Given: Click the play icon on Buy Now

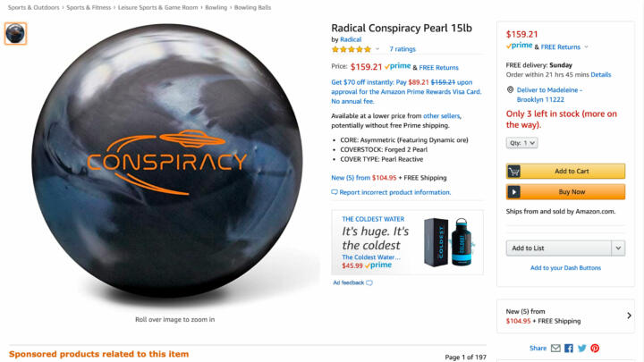Looking at the screenshot, I should coord(513,191).
